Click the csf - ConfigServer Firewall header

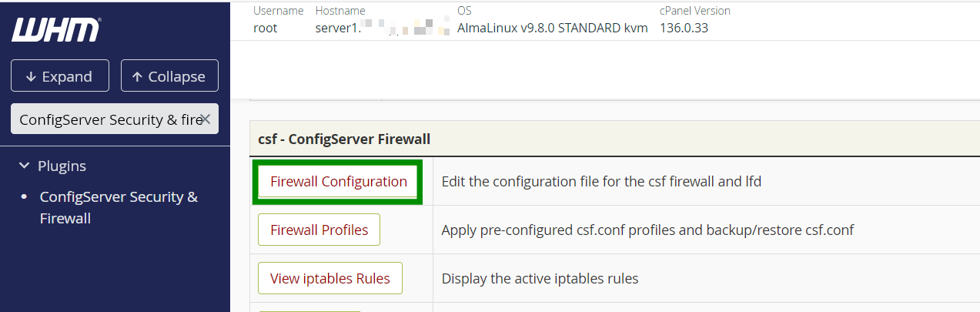click(x=344, y=139)
